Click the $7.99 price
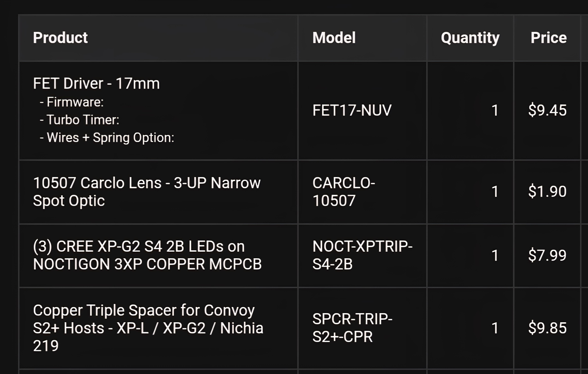 tap(547, 255)
